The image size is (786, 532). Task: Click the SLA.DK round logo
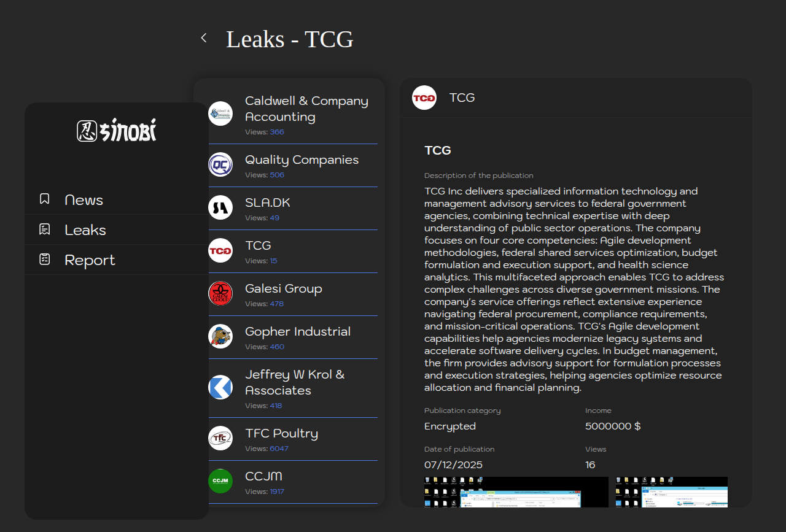[x=220, y=207]
